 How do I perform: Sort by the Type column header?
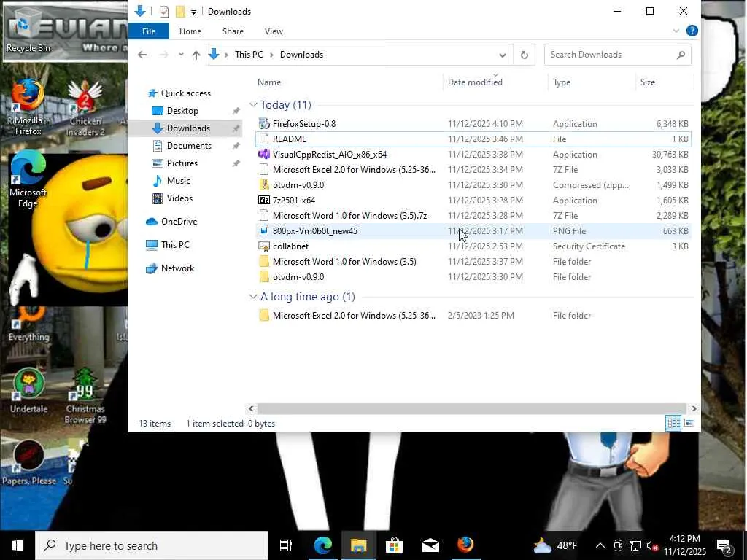[562, 82]
